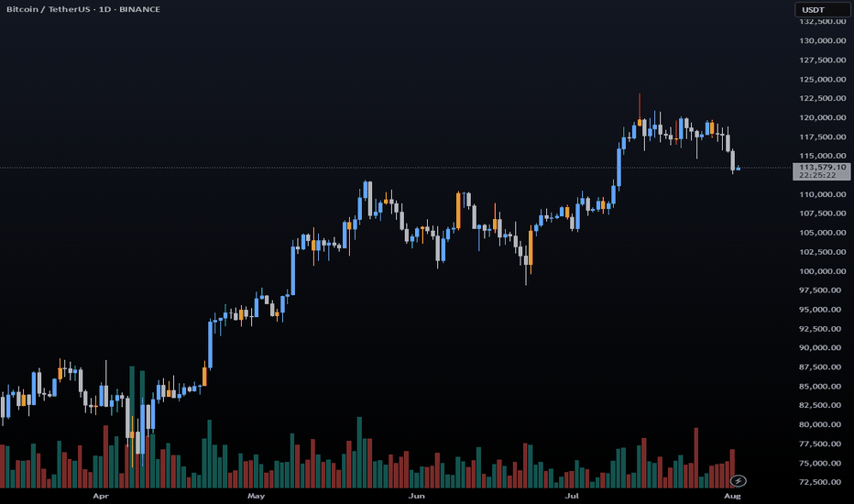Click the current price label 113,579.10
Image resolution: width=854 pixels, height=504 pixels.
pos(823,168)
